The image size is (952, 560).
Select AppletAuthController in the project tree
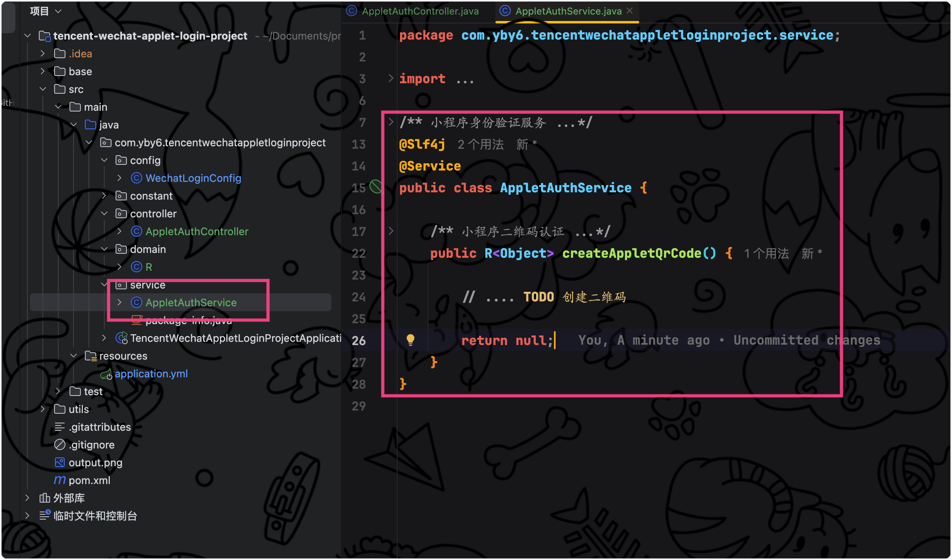coord(196,231)
